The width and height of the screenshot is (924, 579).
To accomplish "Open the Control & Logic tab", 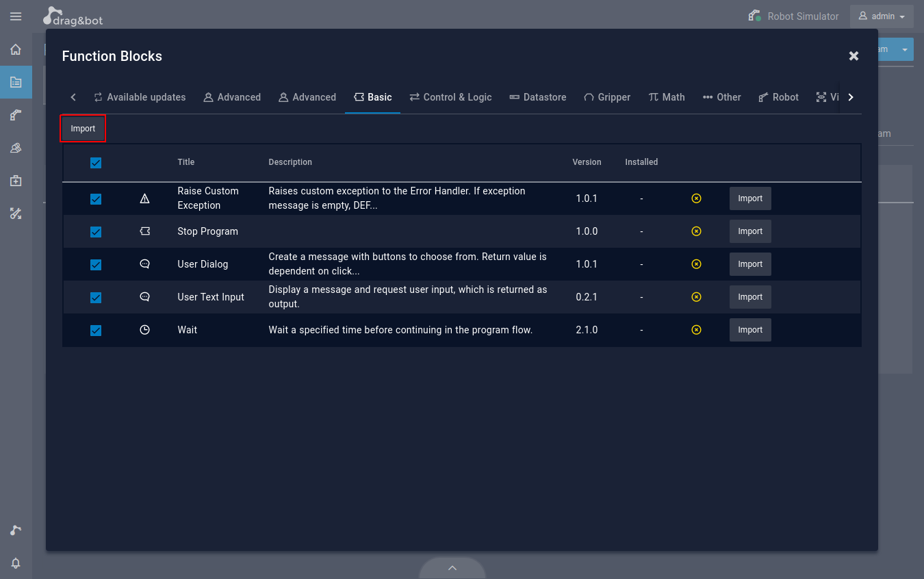I will 450,97.
